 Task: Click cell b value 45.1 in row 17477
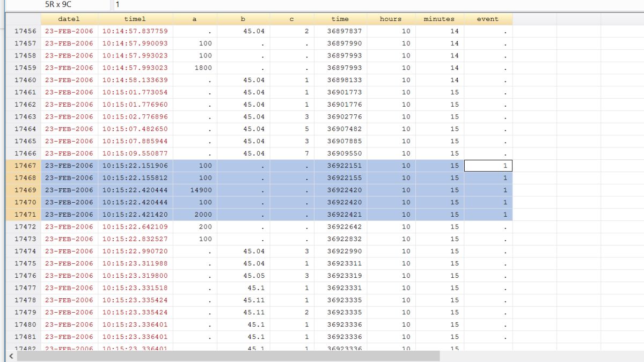[243, 288]
